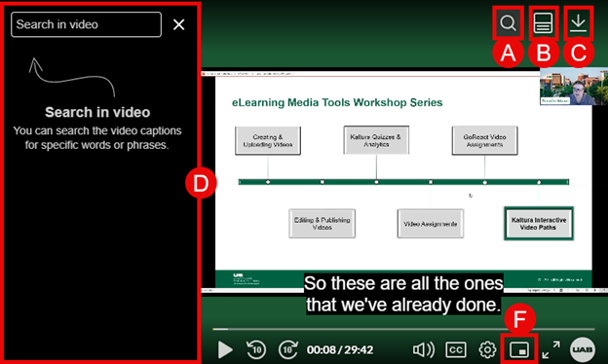This screenshot has width=608, height=364.
Task: Play the video
Action: pyautogui.click(x=225, y=349)
